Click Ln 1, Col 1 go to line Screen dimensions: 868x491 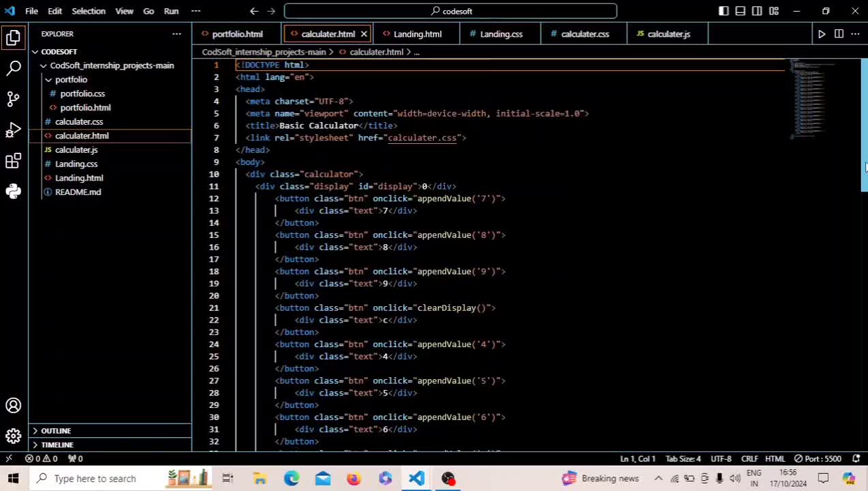tap(638, 458)
